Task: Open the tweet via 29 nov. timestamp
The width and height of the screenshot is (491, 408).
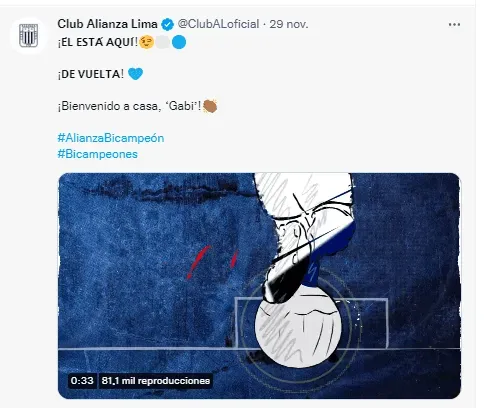Action: [x=289, y=24]
